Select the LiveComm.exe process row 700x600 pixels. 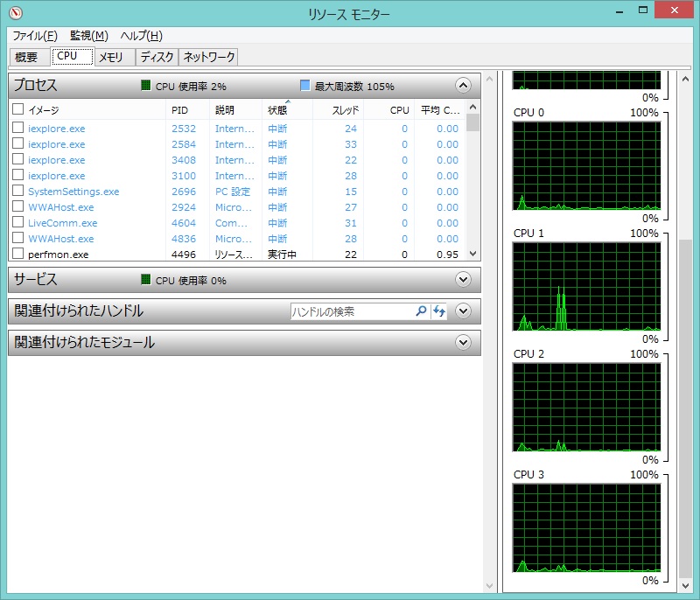63,223
